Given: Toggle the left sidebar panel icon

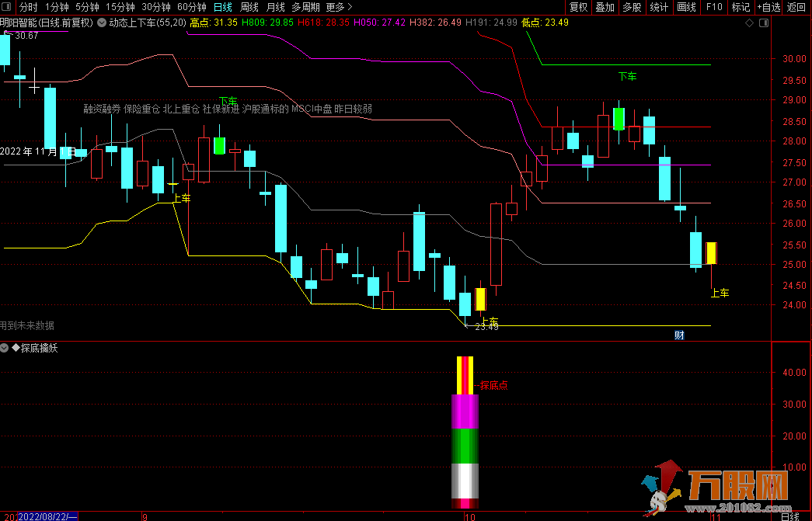Looking at the screenshot, I should (7, 7).
